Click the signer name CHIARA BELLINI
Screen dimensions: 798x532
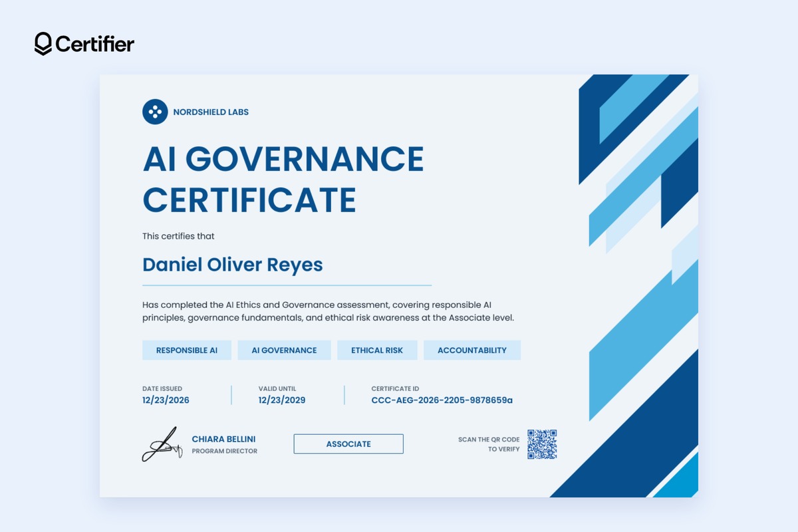point(223,439)
